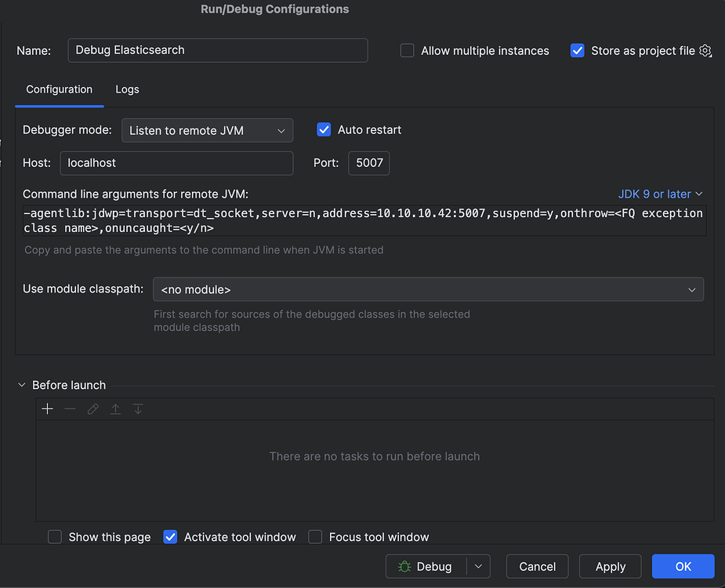Cancel the Run/Debug configuration dialog
This screenshot has height=588, width=725.
click(537, 566)
